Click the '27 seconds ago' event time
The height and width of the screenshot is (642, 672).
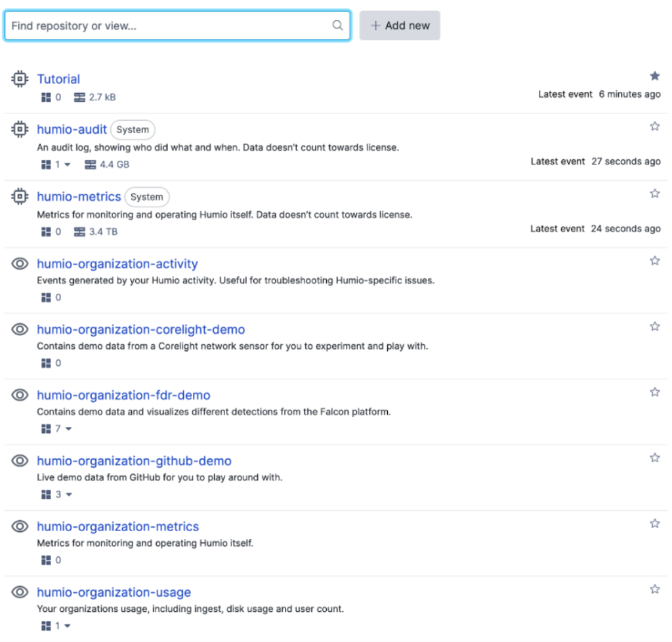click(x=626, y=161)
